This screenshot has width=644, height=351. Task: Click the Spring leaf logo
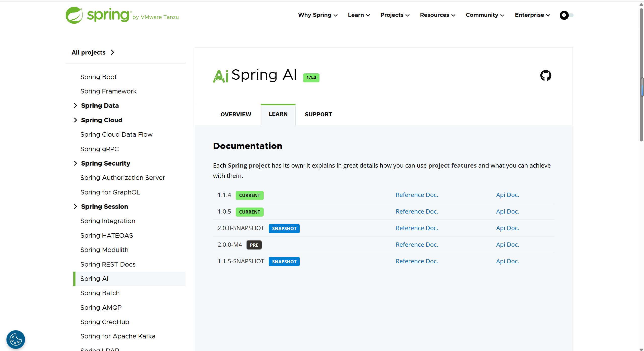pos(74,15)
